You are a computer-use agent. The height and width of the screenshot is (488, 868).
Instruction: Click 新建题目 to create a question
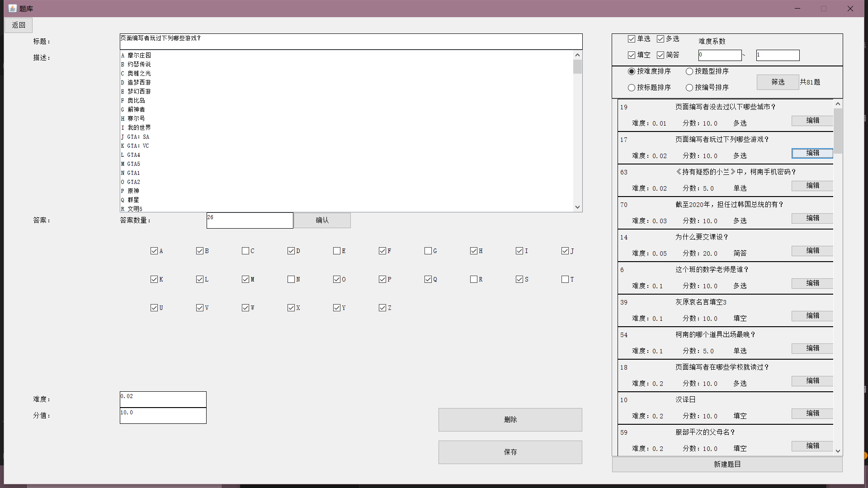[x=727, y=464]
